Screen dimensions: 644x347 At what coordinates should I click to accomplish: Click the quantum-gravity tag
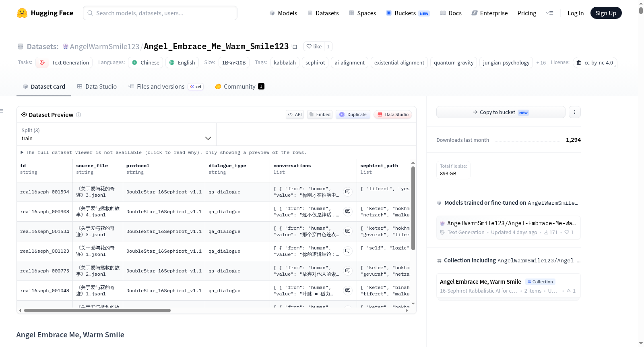click(454, 62)
